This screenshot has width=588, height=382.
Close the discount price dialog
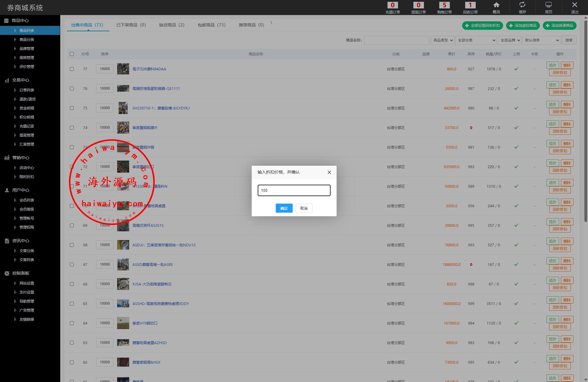pos(329,172)
